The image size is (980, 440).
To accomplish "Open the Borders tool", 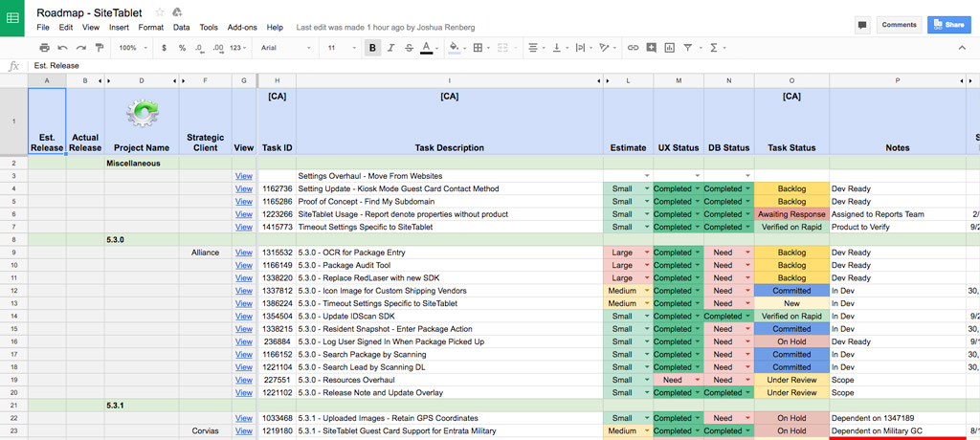I will (x=480, y=48).
